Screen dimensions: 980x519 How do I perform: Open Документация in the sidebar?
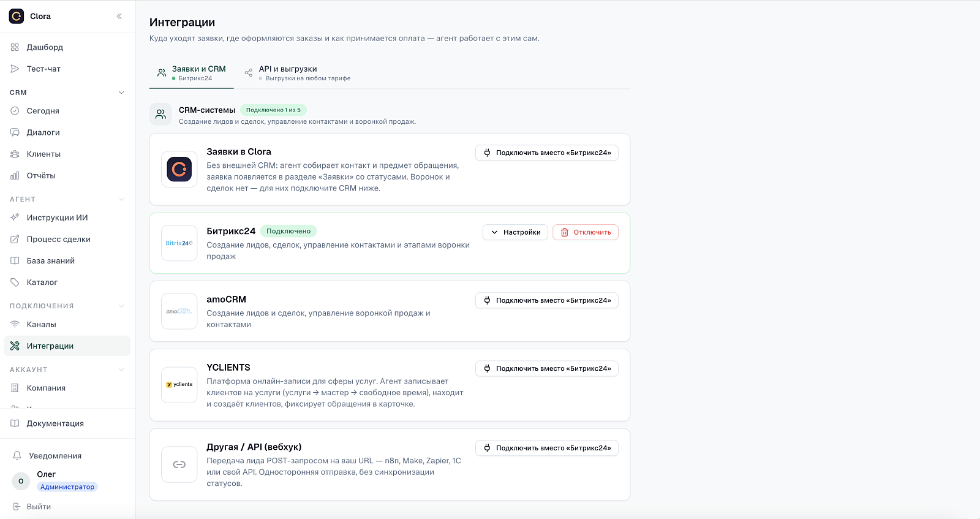pos(67,423)
